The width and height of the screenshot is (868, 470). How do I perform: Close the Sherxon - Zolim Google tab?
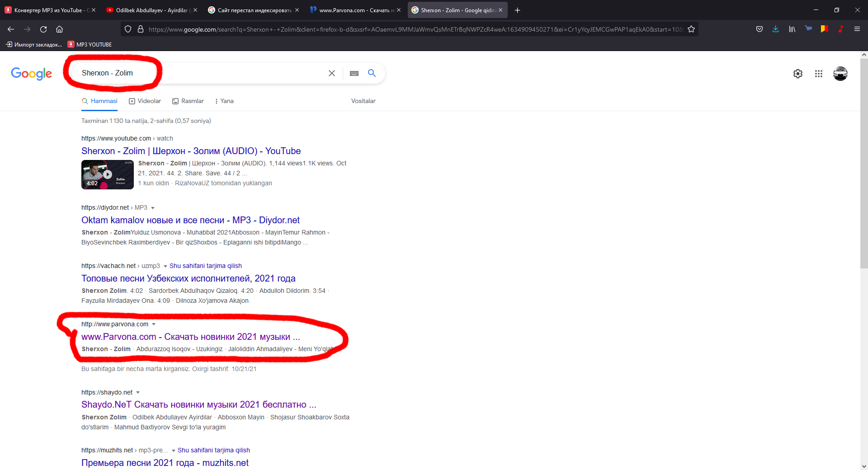(x=500, y=10)
